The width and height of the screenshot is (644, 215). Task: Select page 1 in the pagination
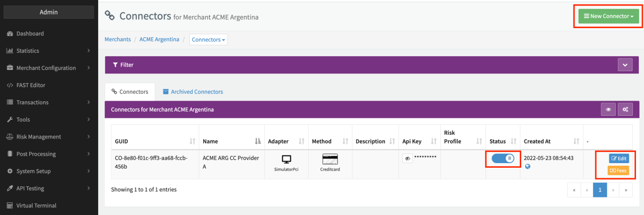[600, 190]
